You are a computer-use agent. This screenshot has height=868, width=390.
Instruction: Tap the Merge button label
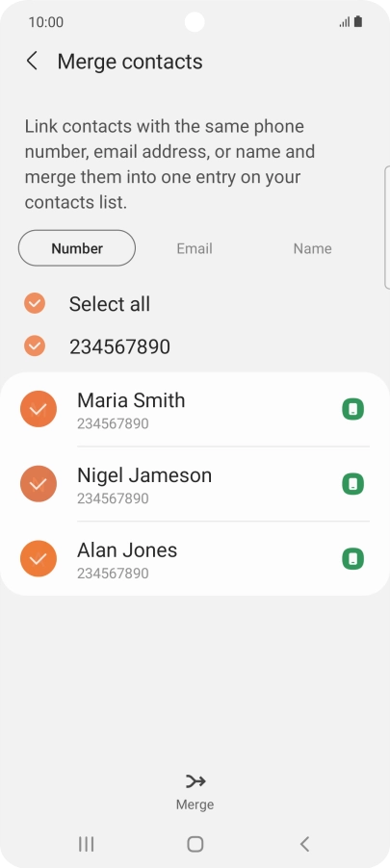195,804
